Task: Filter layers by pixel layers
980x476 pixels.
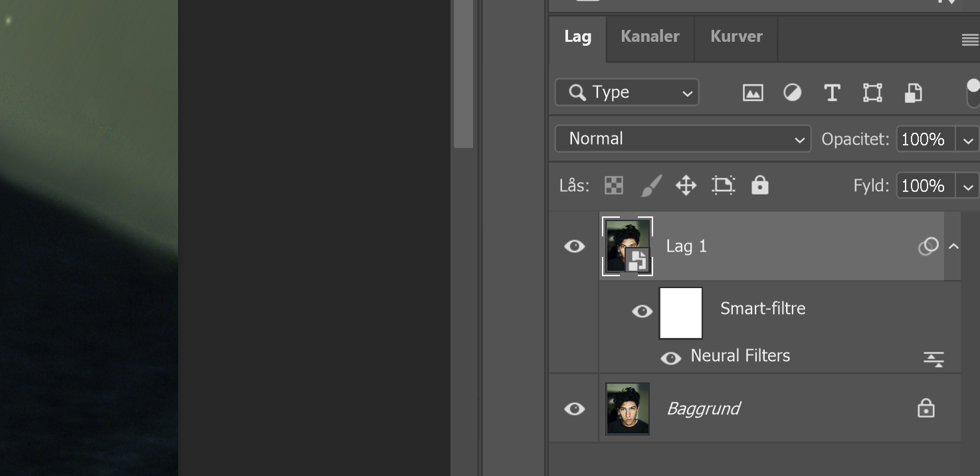Action: point(752,92)
